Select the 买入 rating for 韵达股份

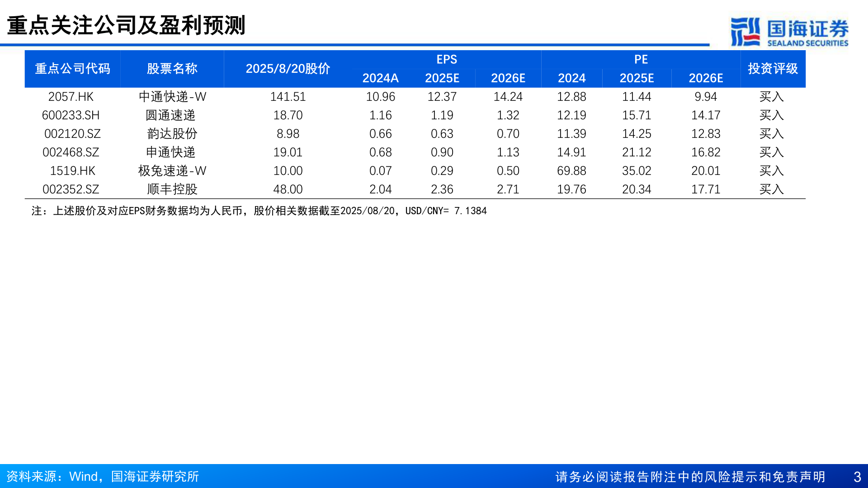click(x=771, y=134)
